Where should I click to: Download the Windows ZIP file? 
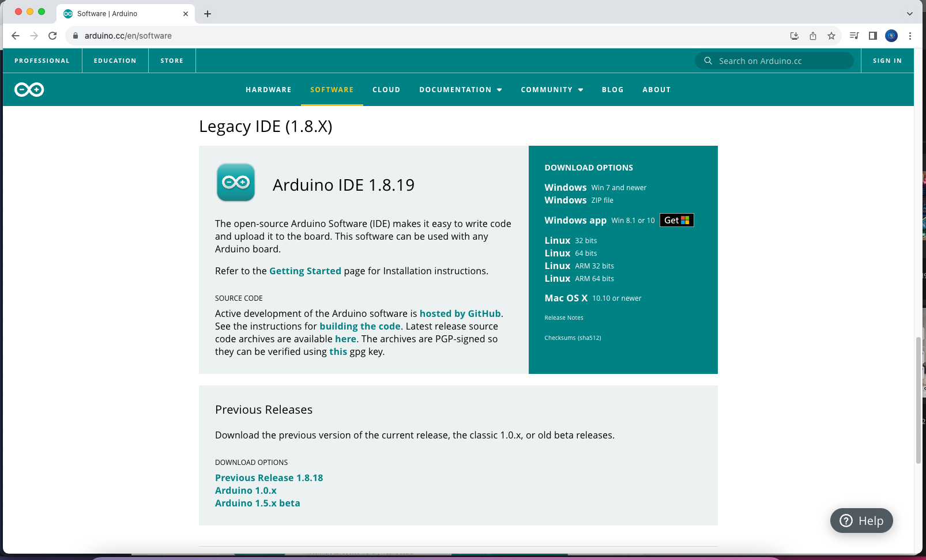tap(579, 200)
